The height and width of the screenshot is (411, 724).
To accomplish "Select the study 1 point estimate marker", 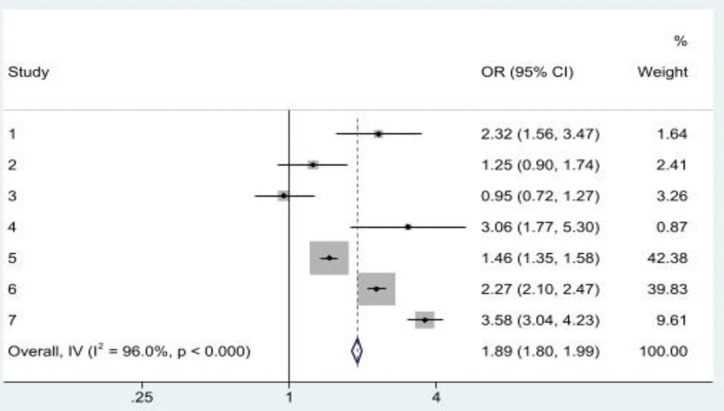I will pos(378,133).
